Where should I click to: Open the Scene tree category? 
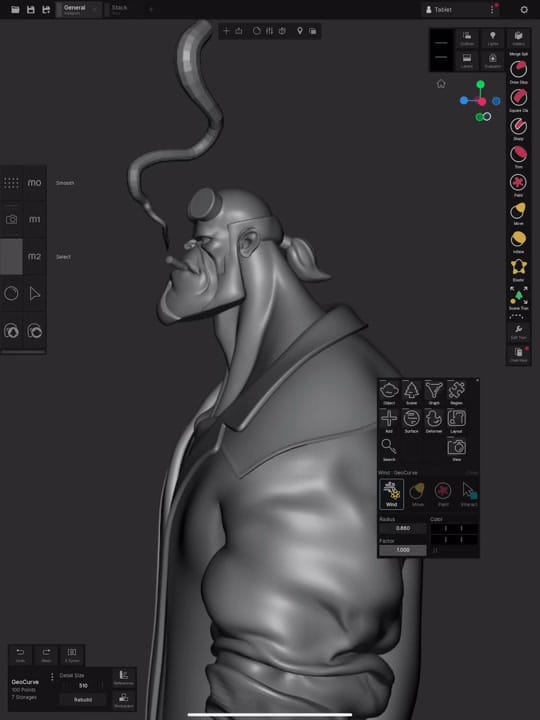(x=411, y=393)
